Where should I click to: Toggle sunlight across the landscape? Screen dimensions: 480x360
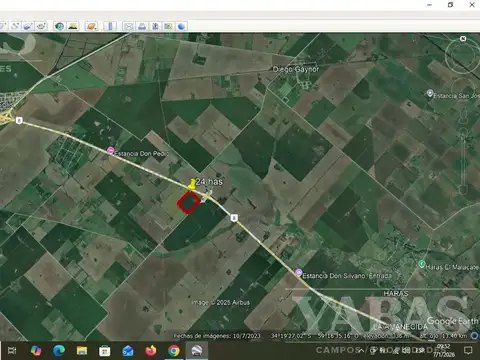73,26
